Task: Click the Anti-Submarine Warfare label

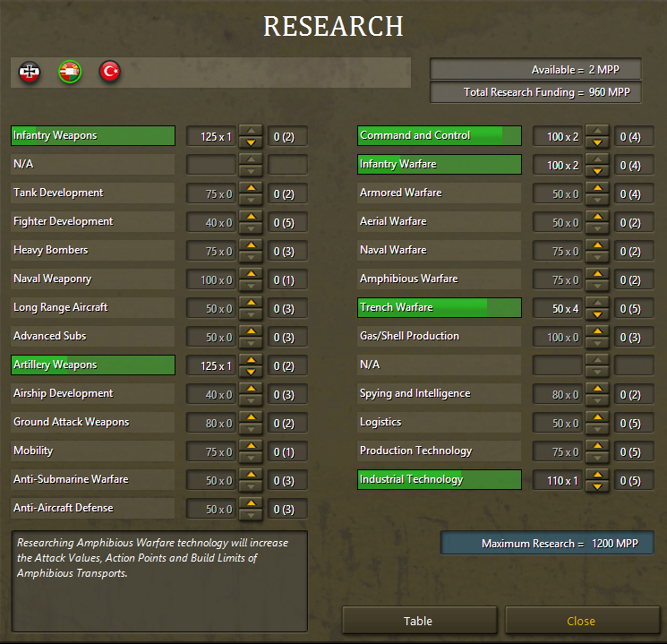Action: (71, 479)
